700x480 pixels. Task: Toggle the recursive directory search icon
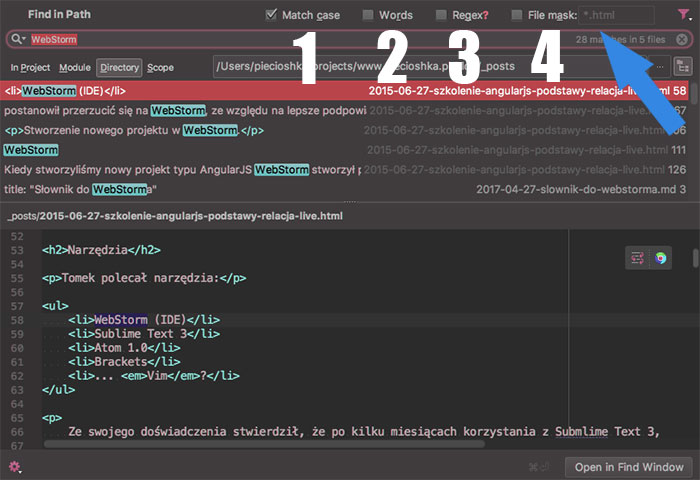click(683, 67)
